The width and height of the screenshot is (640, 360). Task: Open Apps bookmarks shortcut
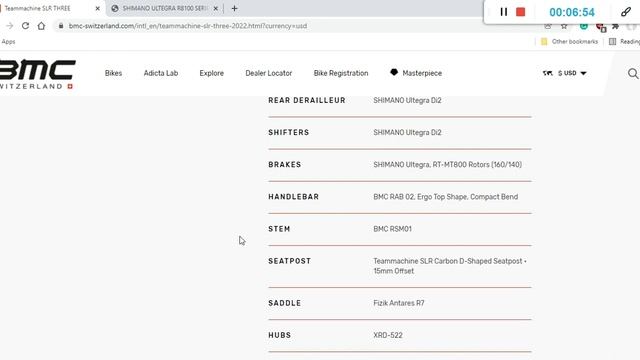click(8, 42)
